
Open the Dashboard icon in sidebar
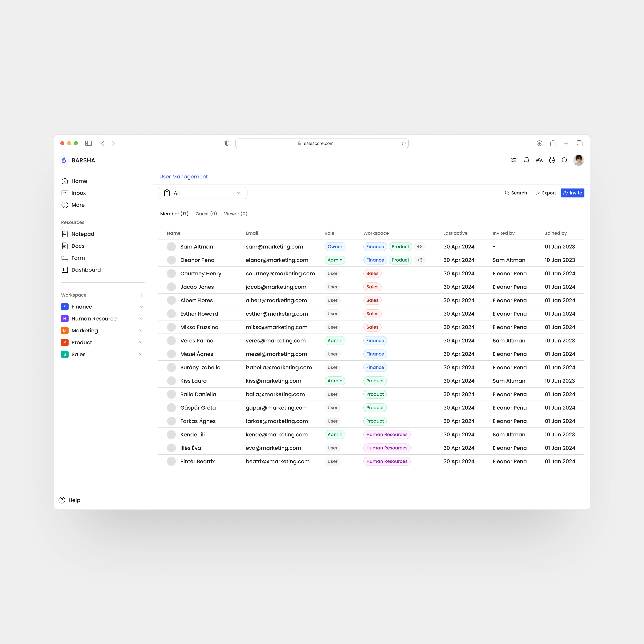click(65, 270)
